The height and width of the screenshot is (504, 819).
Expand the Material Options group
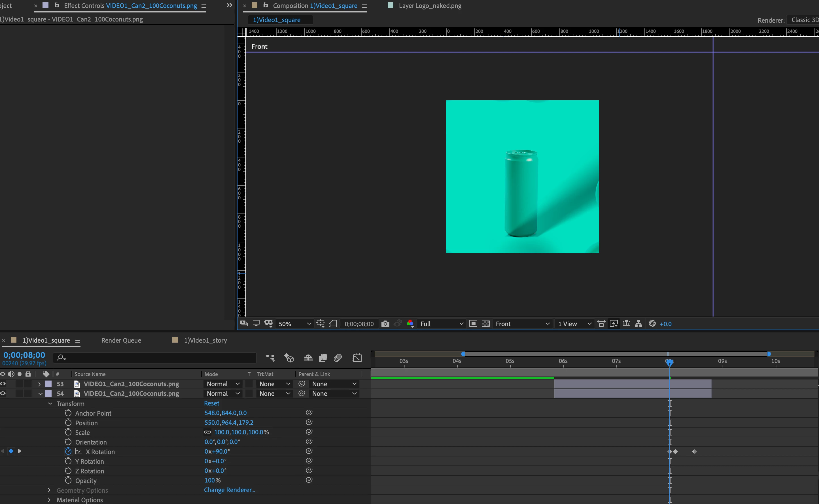coord(49,500)
